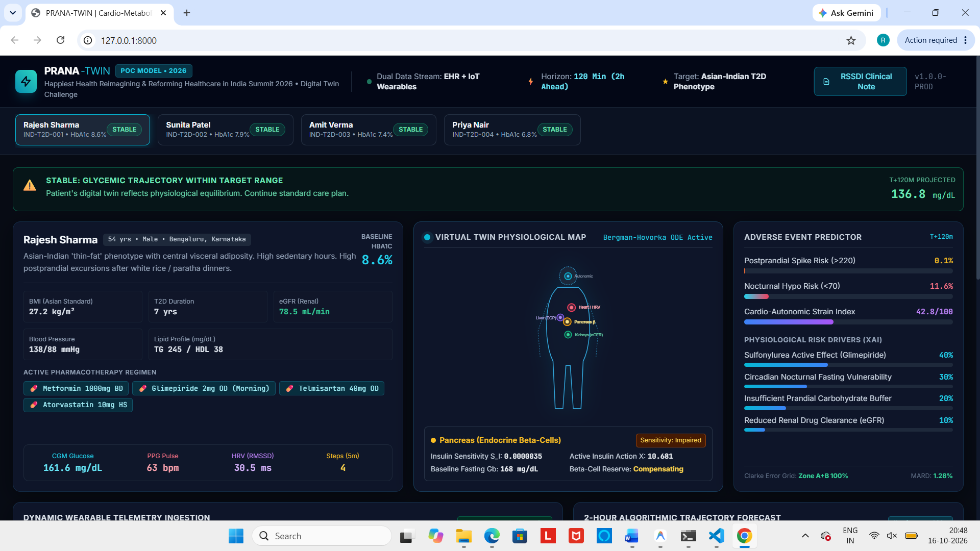Click the Sensitivity: Impaired badge

click(671, 440)
